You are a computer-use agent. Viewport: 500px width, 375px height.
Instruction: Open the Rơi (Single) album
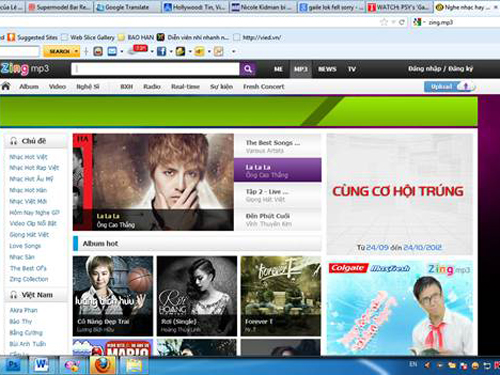pyautogui.click(x=197, y=296)
